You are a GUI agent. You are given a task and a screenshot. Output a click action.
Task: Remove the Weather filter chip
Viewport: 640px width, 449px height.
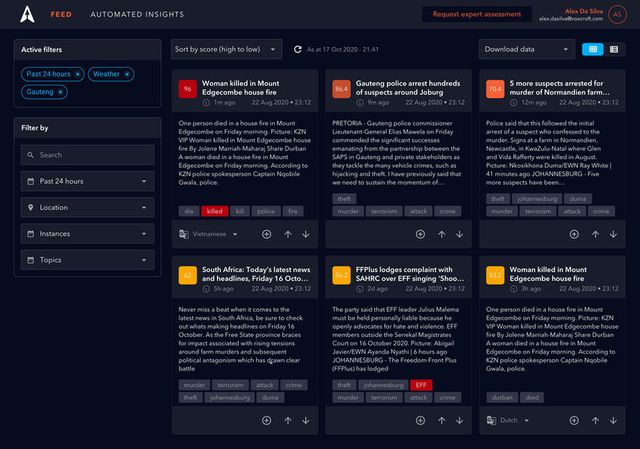(127, 74)
